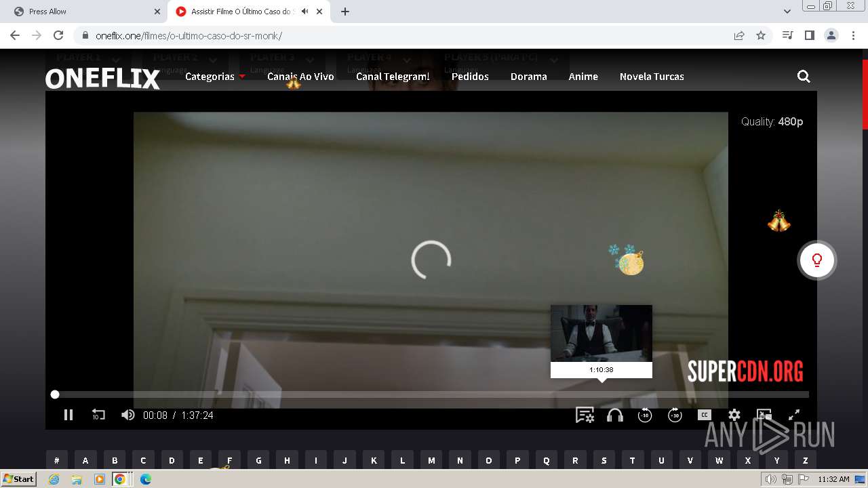Open Dorama menu item
Screen dimensions: 868x488
coord(528,77)
